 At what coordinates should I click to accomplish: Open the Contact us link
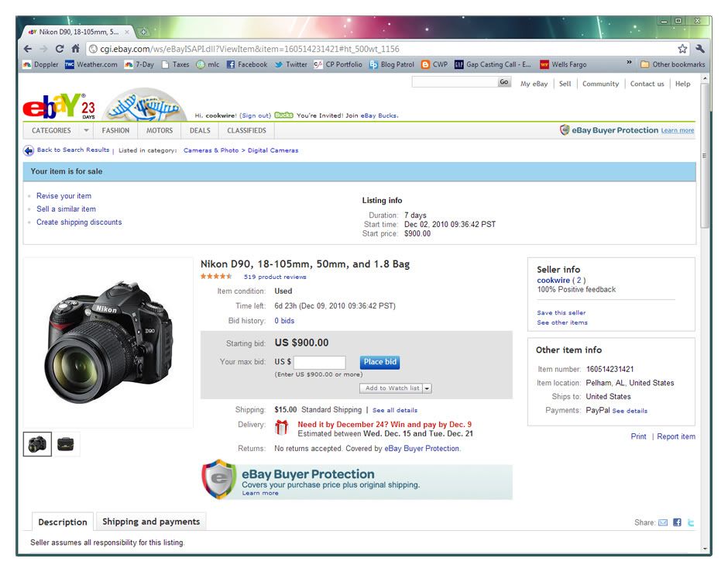click(x=647, y=84)
